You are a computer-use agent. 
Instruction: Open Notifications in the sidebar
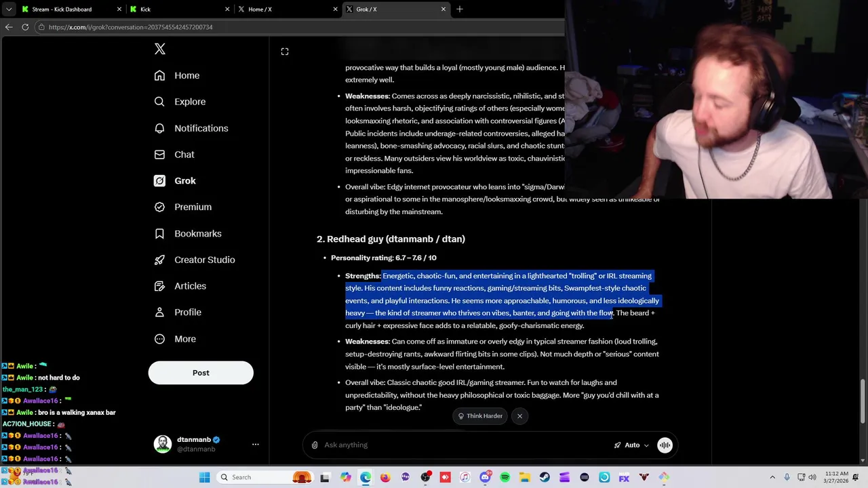pos(191,128)
